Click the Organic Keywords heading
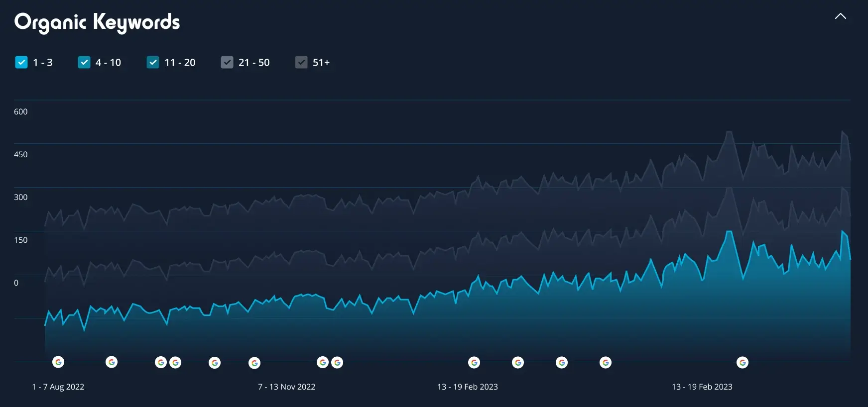Screen dimensions: 868x407 click(97, 22)
